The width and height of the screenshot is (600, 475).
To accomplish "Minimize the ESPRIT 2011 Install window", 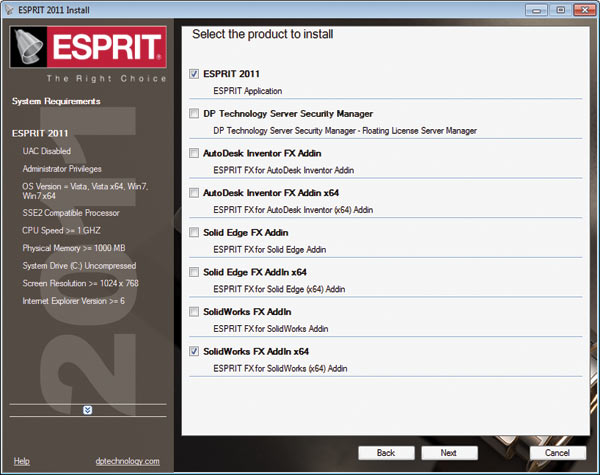I will coord(536,10).
